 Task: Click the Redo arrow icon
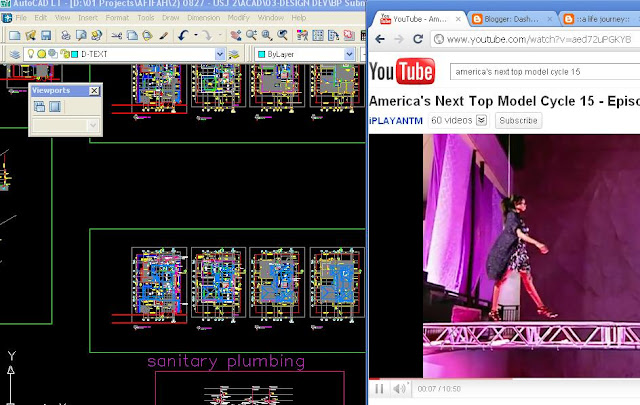(x=207, y=36)
